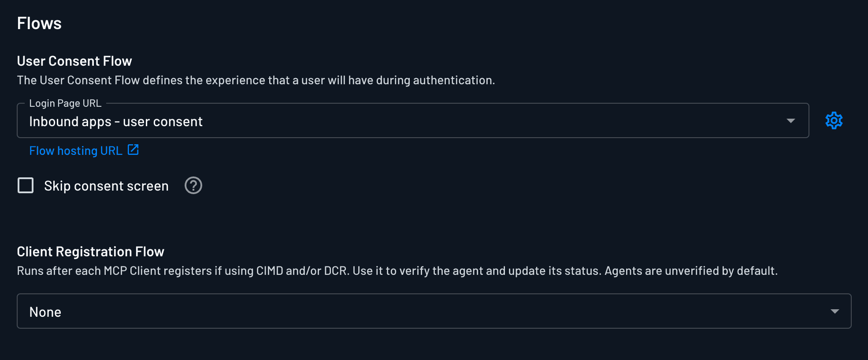Click the User Consent Flow heading

pos(74,61)
